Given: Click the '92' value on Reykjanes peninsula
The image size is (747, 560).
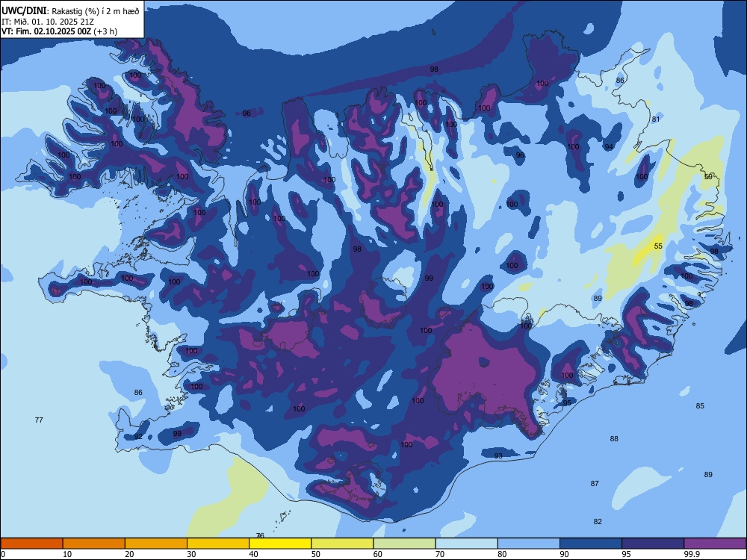Looking at the screenshot, I should tap(138, 436).
